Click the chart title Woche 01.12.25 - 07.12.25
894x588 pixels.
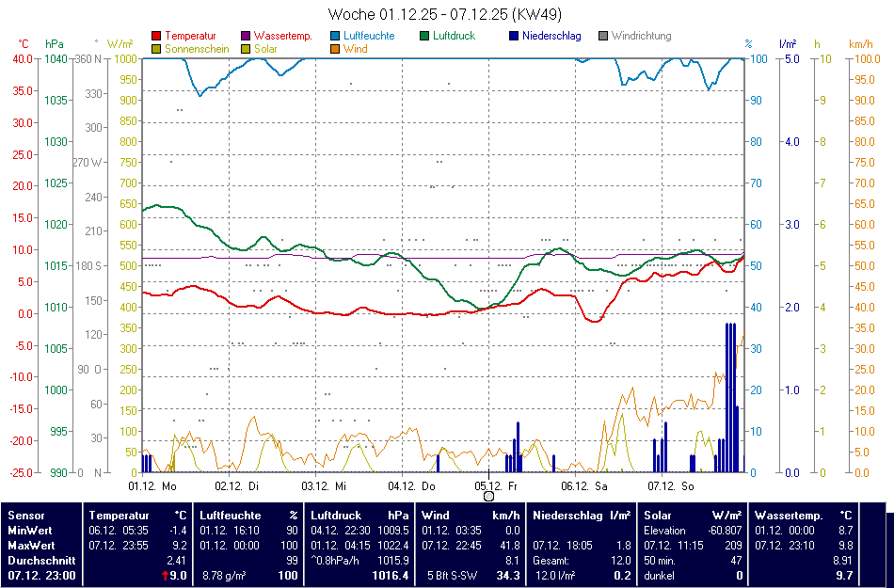coord(446,14)
